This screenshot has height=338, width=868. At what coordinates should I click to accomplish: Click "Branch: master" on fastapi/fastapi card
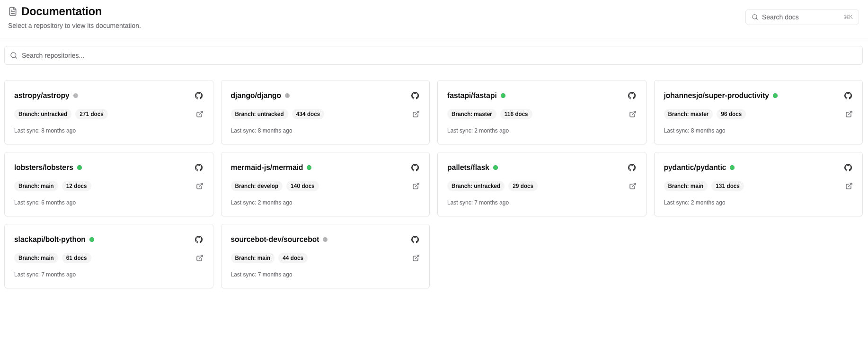point(472,114)
